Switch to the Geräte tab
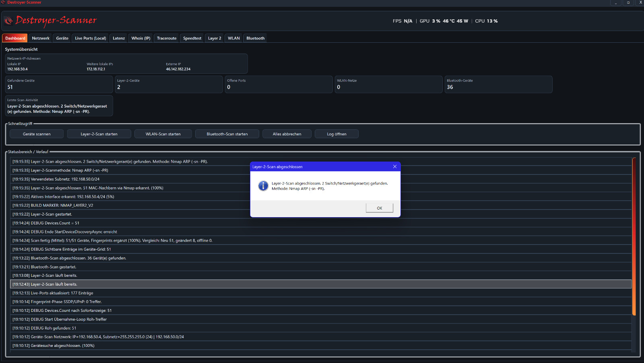Screen dimensions: 644x363 tap(62, 38)
